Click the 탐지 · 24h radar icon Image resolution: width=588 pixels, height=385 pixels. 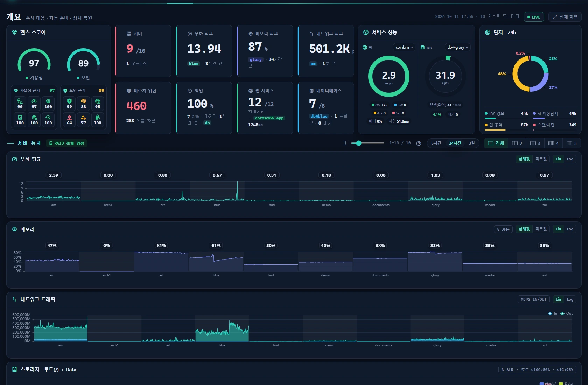(x=488, y=32)
